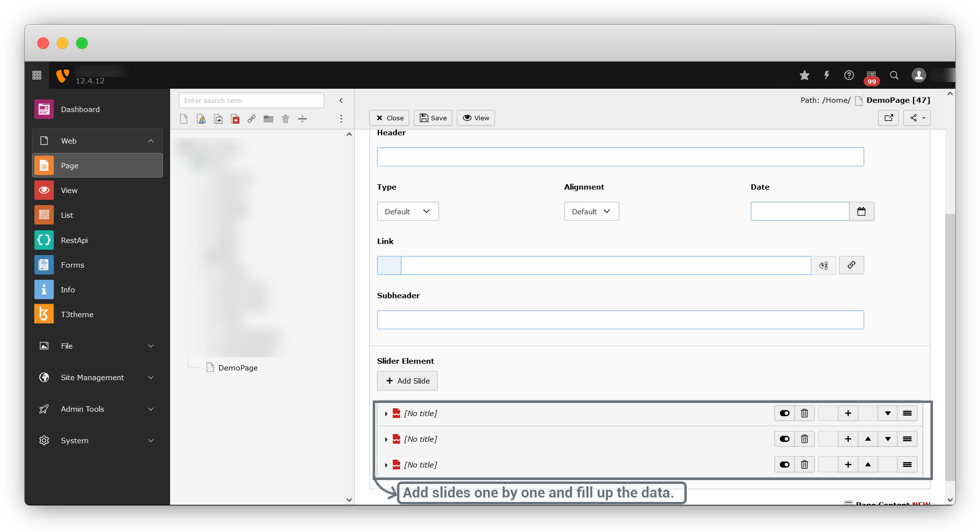This screenshot has width=980, height=530.
Task: Click the bookmarks star icon
Action: 805,75
